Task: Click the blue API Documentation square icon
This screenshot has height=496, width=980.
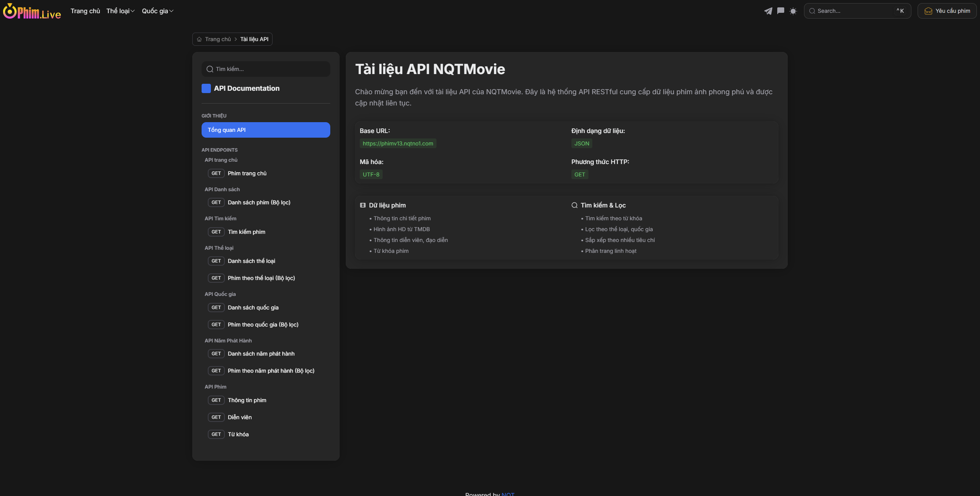Action: point(206,88)
